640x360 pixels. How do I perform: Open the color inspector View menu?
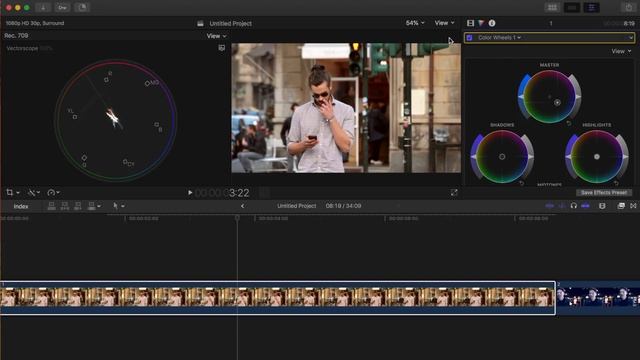pyautogui.click(x=621, y=51)
